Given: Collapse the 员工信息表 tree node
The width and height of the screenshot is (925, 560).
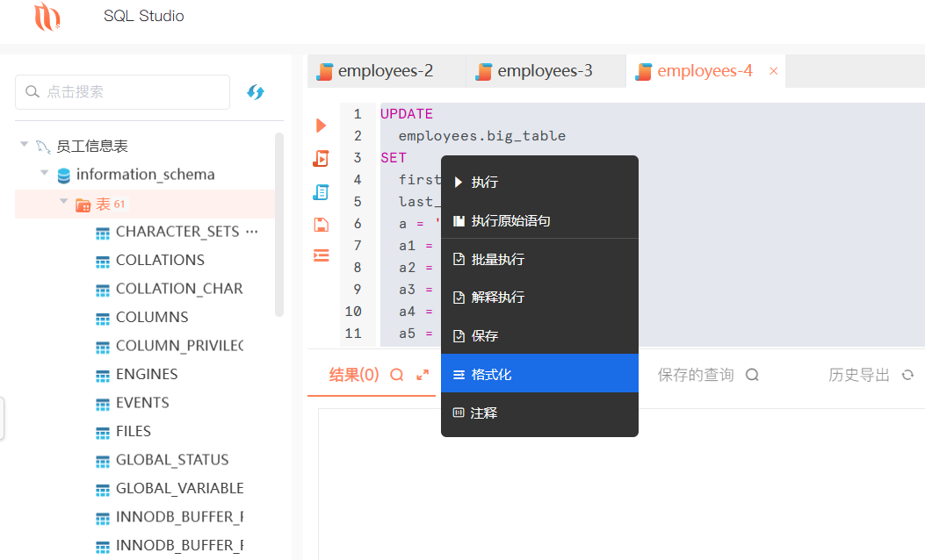Looking at the screenshot, I should coord(25,144).
